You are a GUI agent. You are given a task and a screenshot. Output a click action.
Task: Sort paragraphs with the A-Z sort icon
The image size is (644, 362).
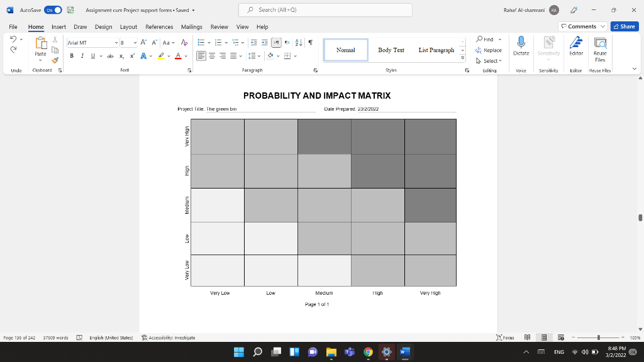point(298,43)
